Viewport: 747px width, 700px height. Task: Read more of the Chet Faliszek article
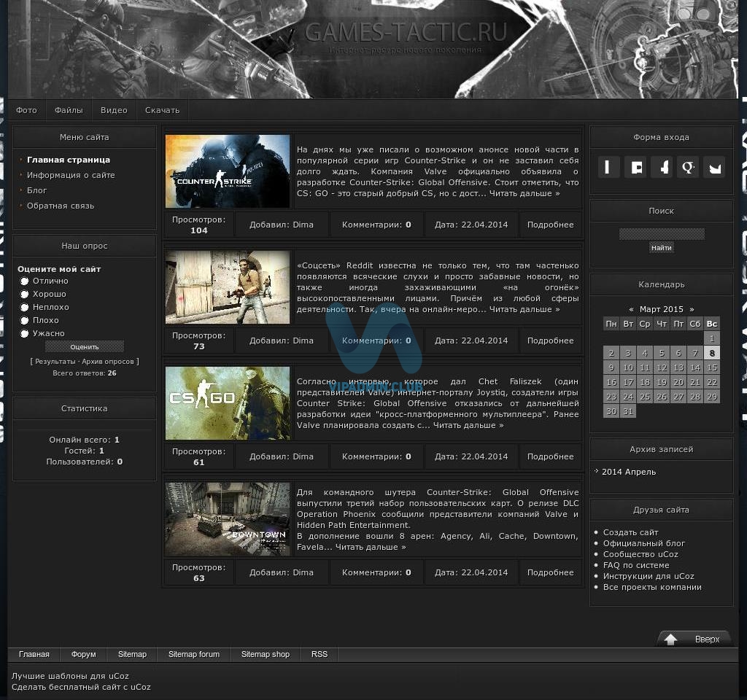point(468,425)
